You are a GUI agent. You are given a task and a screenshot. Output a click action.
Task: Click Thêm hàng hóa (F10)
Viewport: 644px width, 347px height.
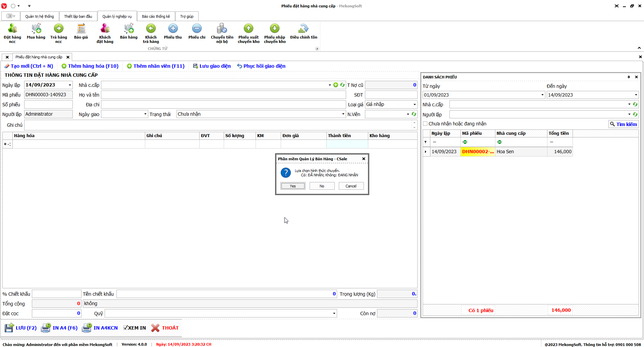pyautogui.click(x=90, y=66)
